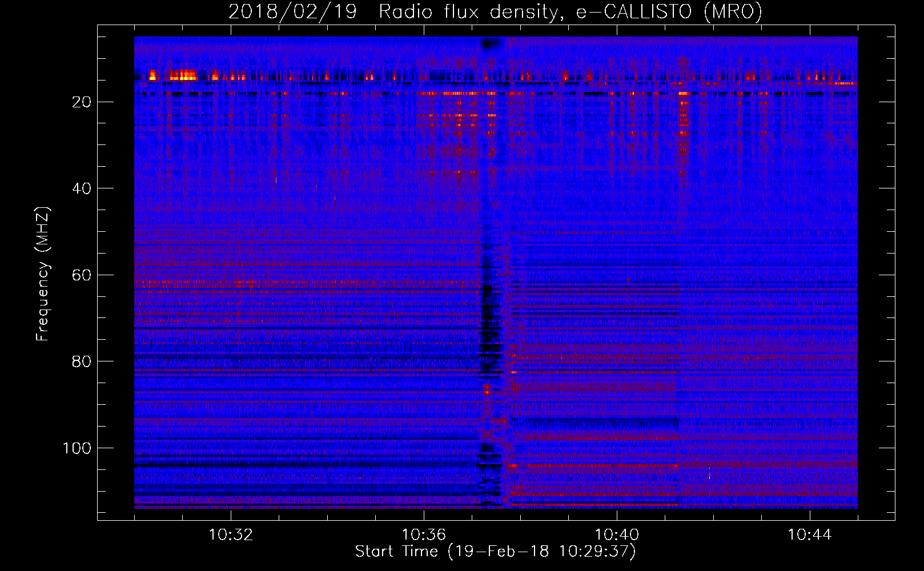Click the 10:44 time tick label
The width and height of the screenshot is (924, 571).
pyautogui.click(x=810, y=534)
